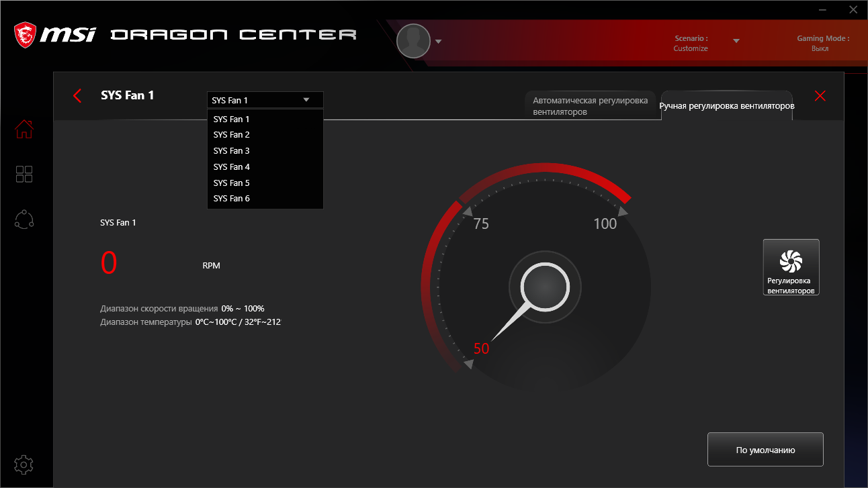Image resolution: width=868 pixels, height=488 pixels.
Task: Select SYS Fan 2 from the list
Action: [265, 135]
